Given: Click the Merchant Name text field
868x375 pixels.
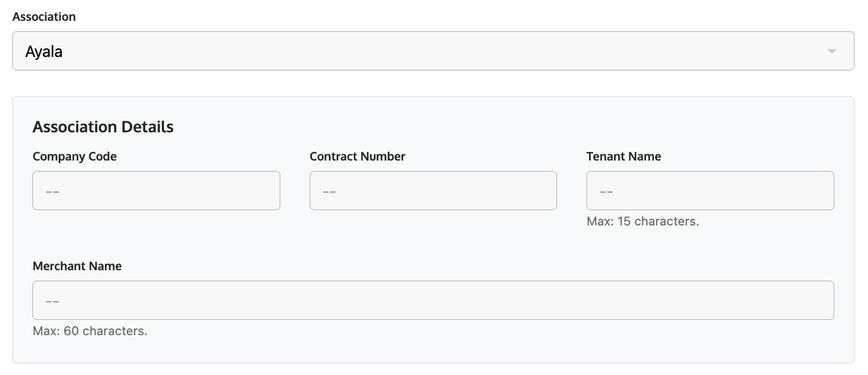Looking at the screenshot, I should pos(433,300).
